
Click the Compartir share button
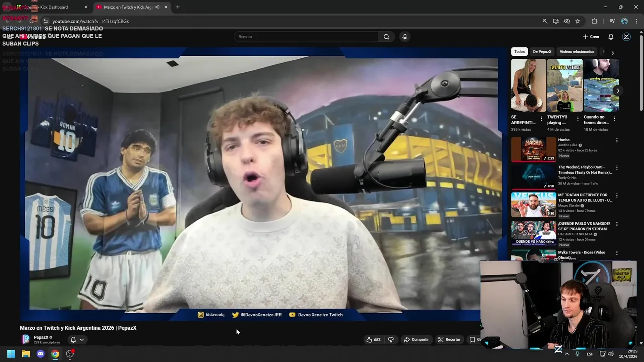click(416, 340)
